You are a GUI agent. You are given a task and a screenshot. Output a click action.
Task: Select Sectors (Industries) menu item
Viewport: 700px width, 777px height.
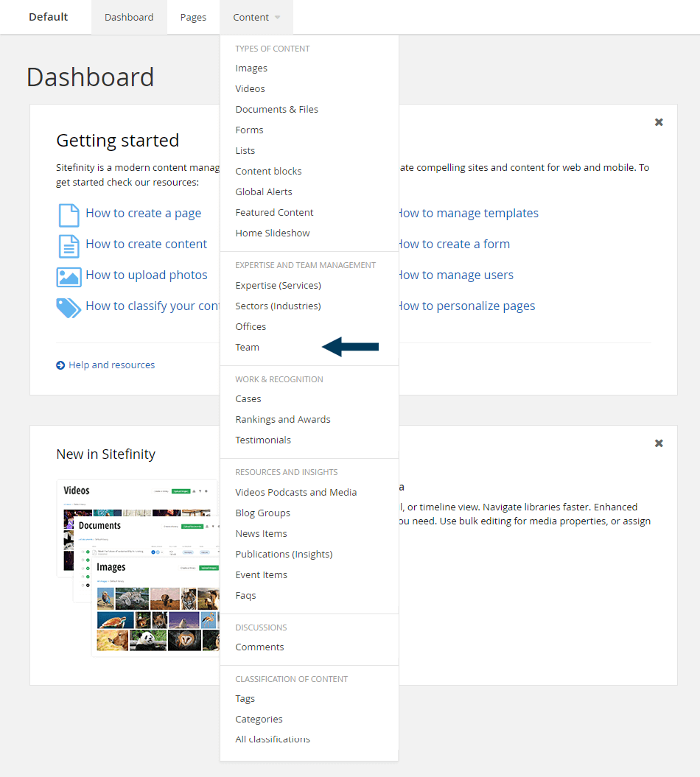pyautogui.click(x=278, y=306)
